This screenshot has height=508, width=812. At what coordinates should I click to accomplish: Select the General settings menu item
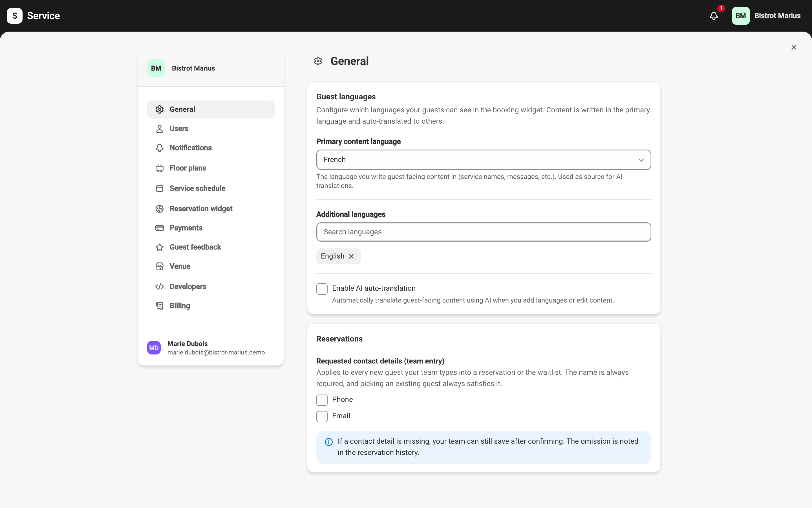[211, 110]
